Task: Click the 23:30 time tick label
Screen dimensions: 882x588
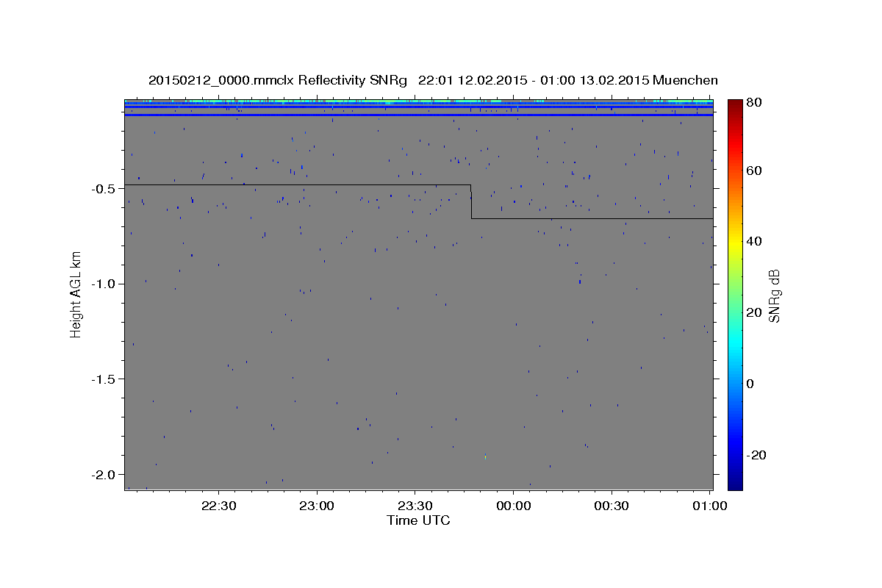Action: [415, 506]
